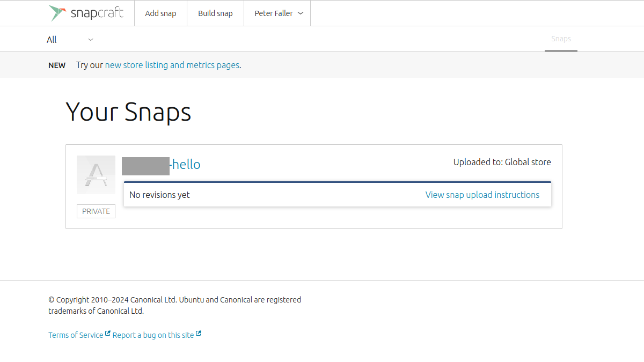Open the Terms of Service link

click(76, 335)
